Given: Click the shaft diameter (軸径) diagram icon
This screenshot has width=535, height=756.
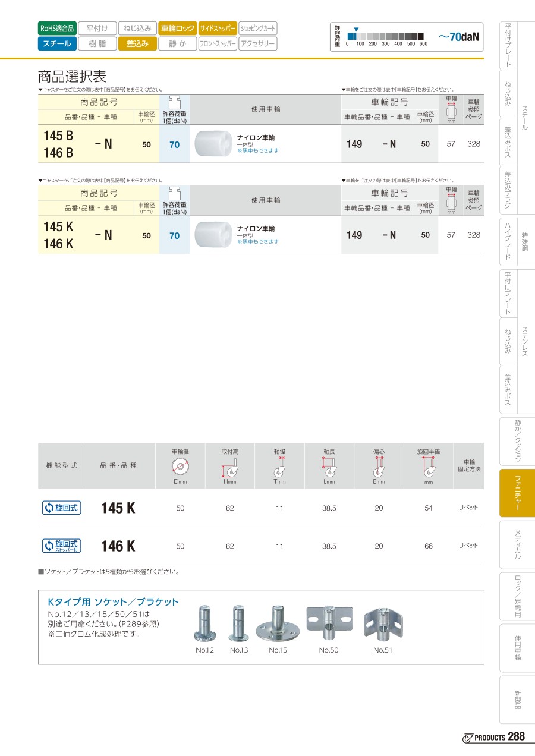Looking at the screenshot, I should [x=279, y=467].
